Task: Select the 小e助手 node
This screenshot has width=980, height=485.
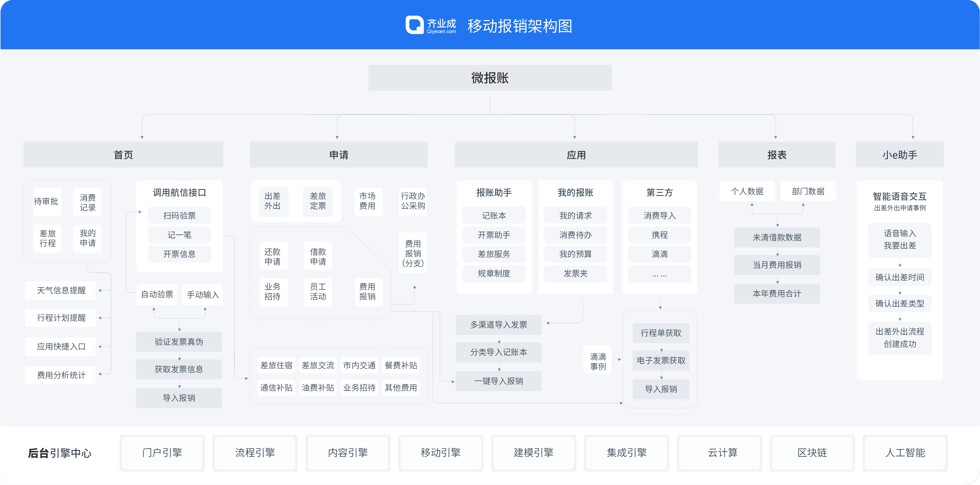Action: coord(899,155)
